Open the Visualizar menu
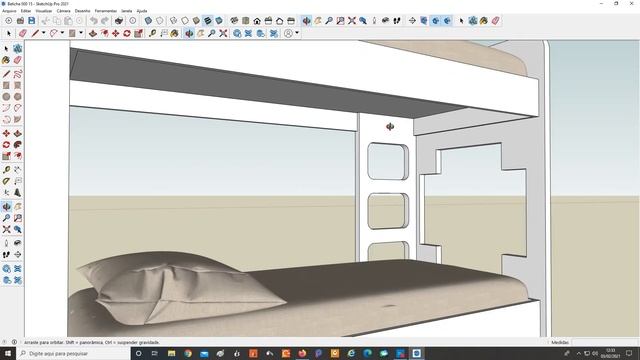 pyautogui.click(x=44, y=11)
